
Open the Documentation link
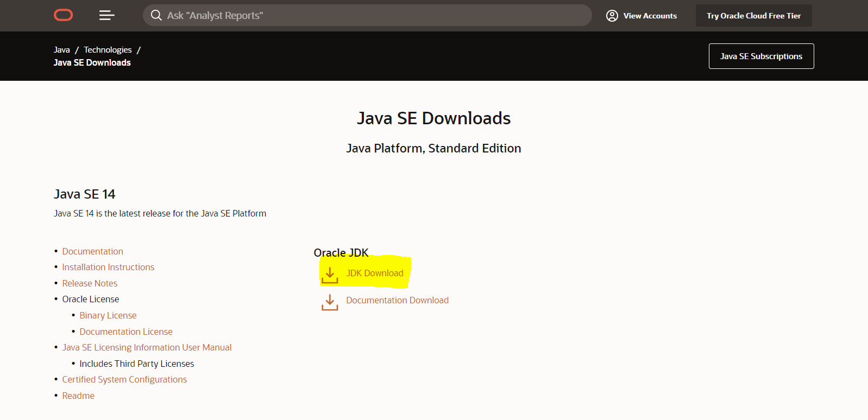[93, 251]
